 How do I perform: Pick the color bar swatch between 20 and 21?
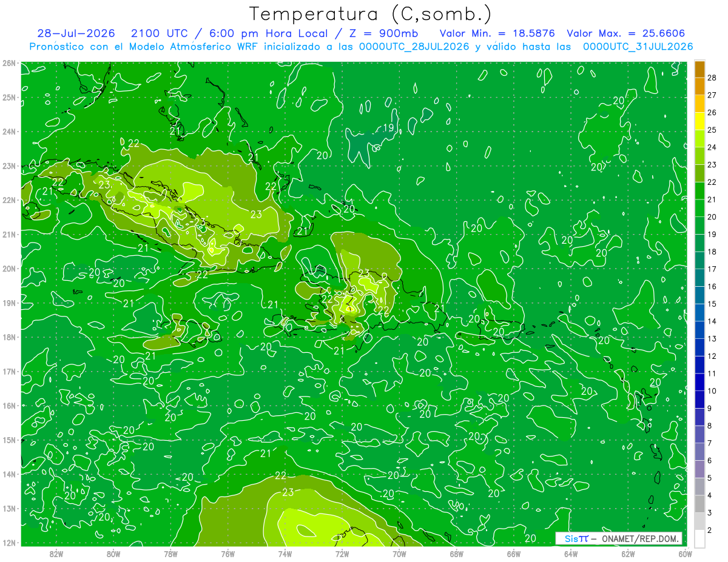coord(699,208)
